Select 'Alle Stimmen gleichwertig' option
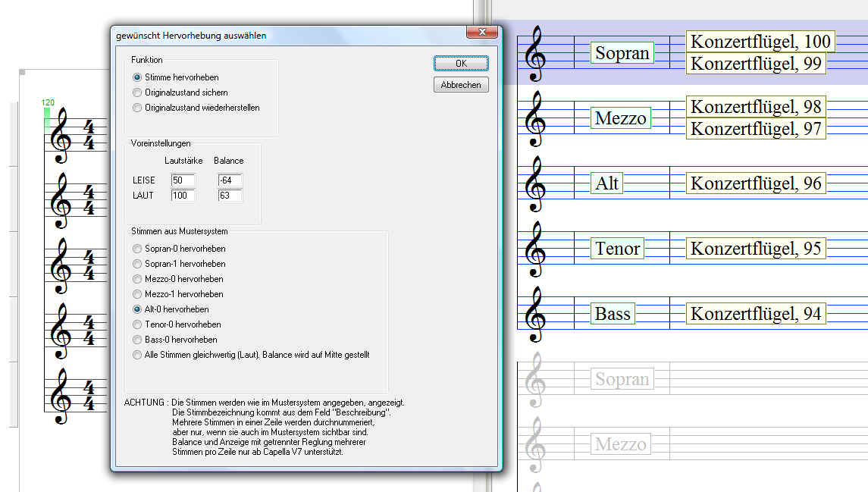This screenshot has width=868, height=492. [137, 355]
